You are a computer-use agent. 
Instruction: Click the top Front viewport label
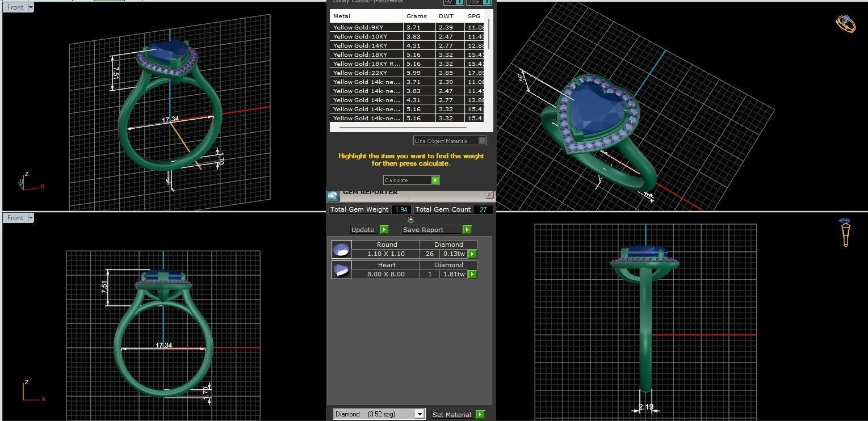(x=15, y=7)
